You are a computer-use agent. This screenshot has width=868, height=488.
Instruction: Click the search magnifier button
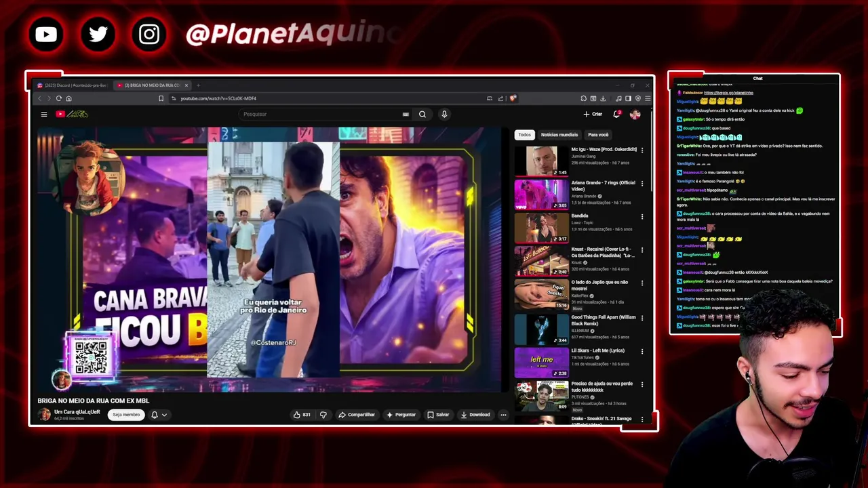pyautogui.click(x=422, y=114)
